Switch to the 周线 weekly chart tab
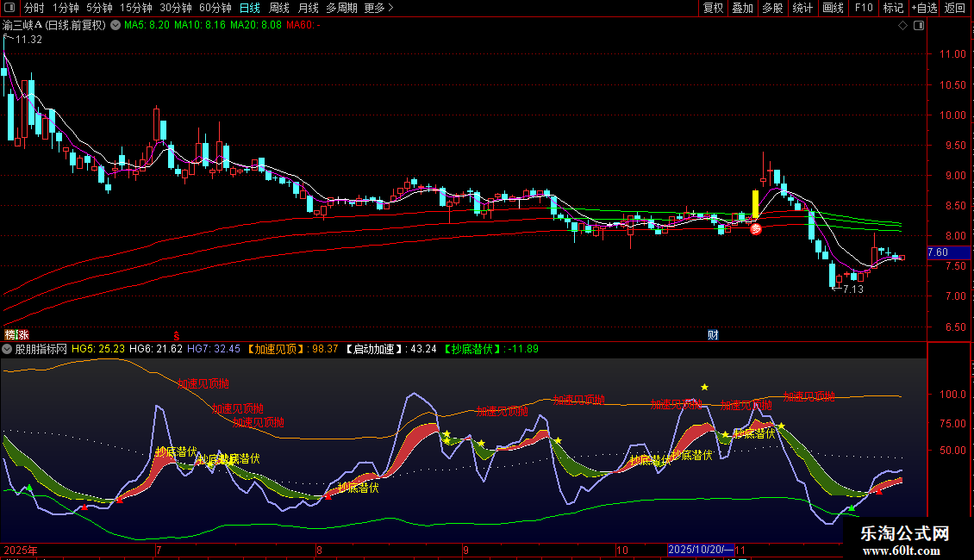Image resolution: width=974 pixels, height=560 pixels. click(279, 9)
